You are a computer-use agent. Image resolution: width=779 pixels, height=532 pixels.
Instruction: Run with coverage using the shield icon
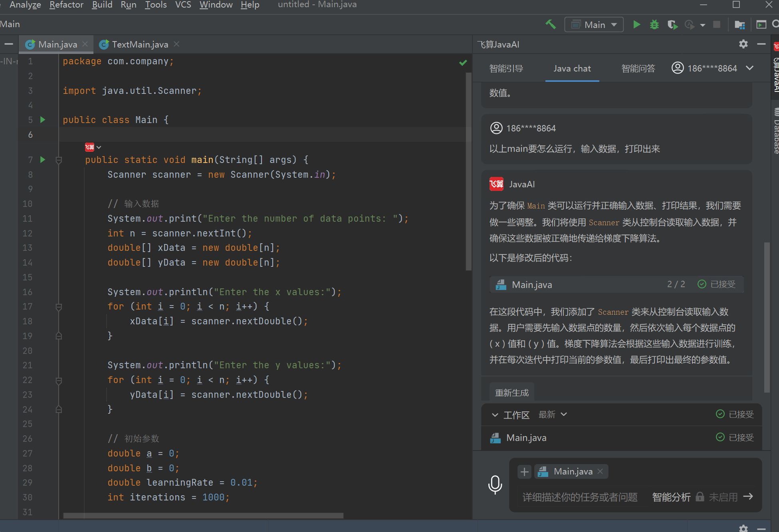pyautogui.click(x=672, y=25)
